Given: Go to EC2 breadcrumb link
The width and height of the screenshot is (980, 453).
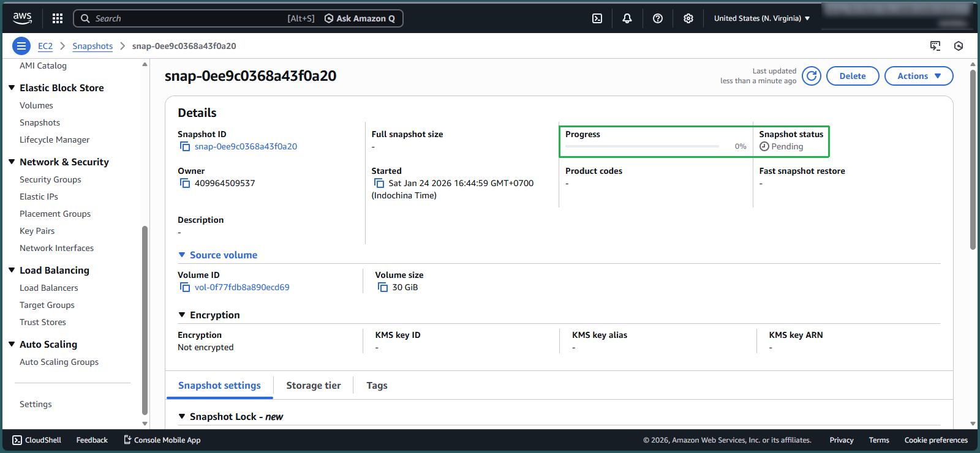Looking at the screenshot, I should [x=45, y=46].
